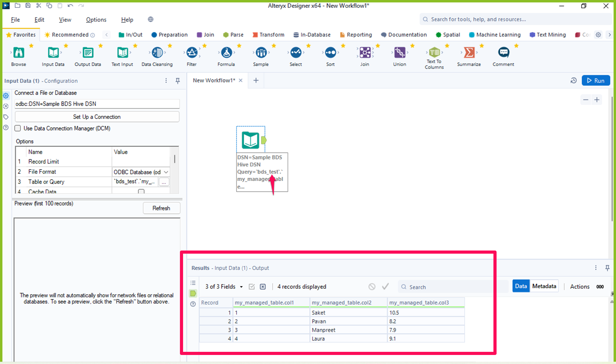The height and width of the screenshot is (364, 616).
Task: Close the New Workflow1 tab
Action: pyautogui.click(x=241, y=80)
